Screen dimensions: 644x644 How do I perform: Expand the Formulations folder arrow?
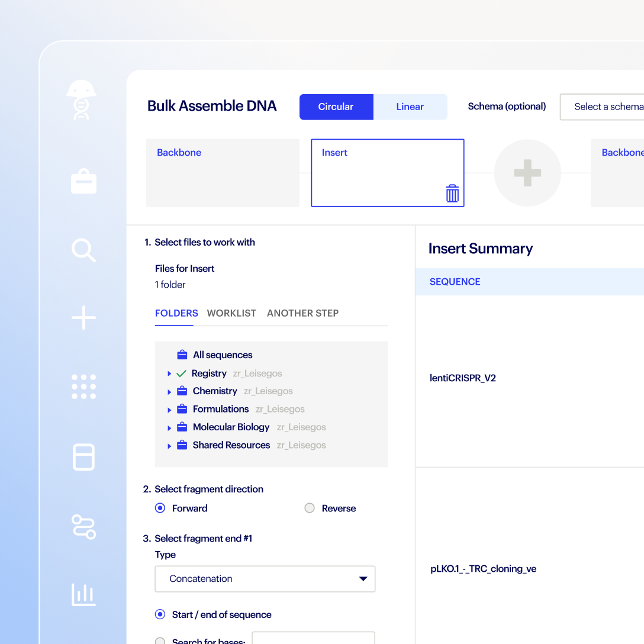[169, 410]
